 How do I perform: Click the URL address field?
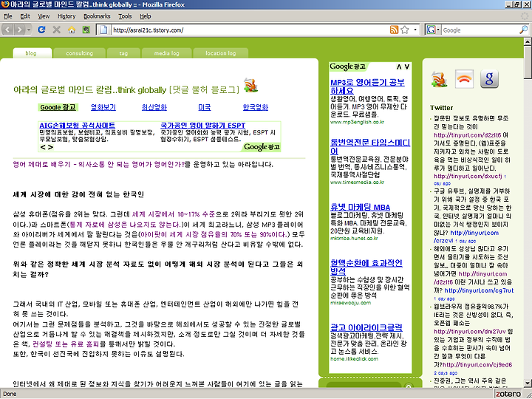(x=250, y=30)
